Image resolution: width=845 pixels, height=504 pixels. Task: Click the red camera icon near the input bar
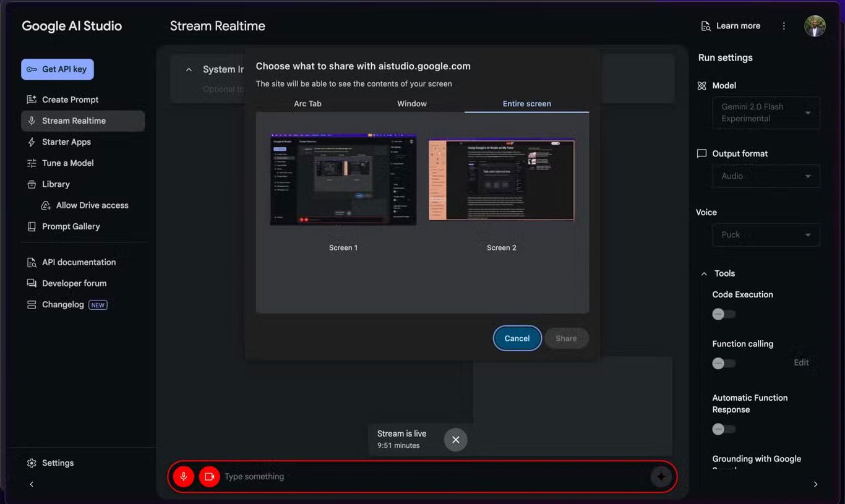coord(209,476)
